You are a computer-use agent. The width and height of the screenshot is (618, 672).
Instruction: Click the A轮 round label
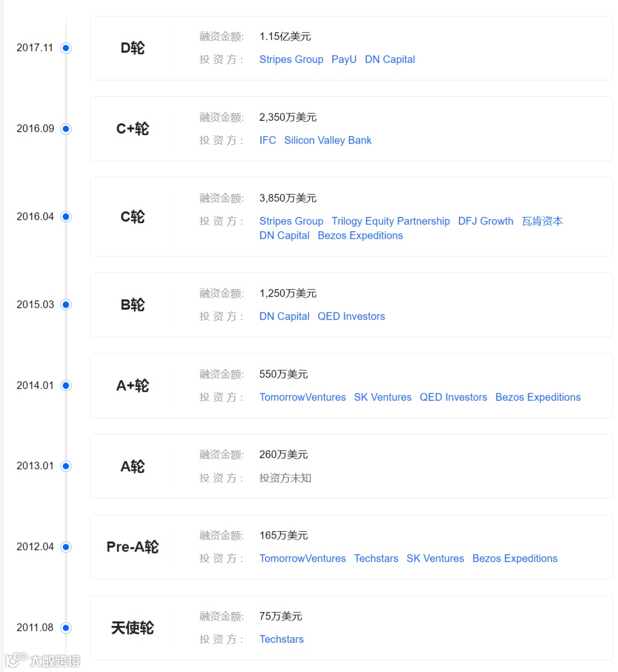[132, 467]
